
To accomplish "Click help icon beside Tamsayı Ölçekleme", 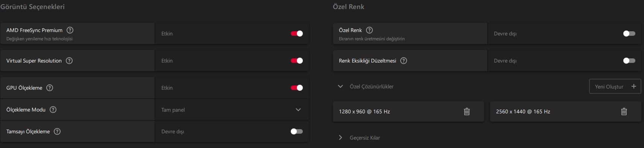I will pos(57,131).
